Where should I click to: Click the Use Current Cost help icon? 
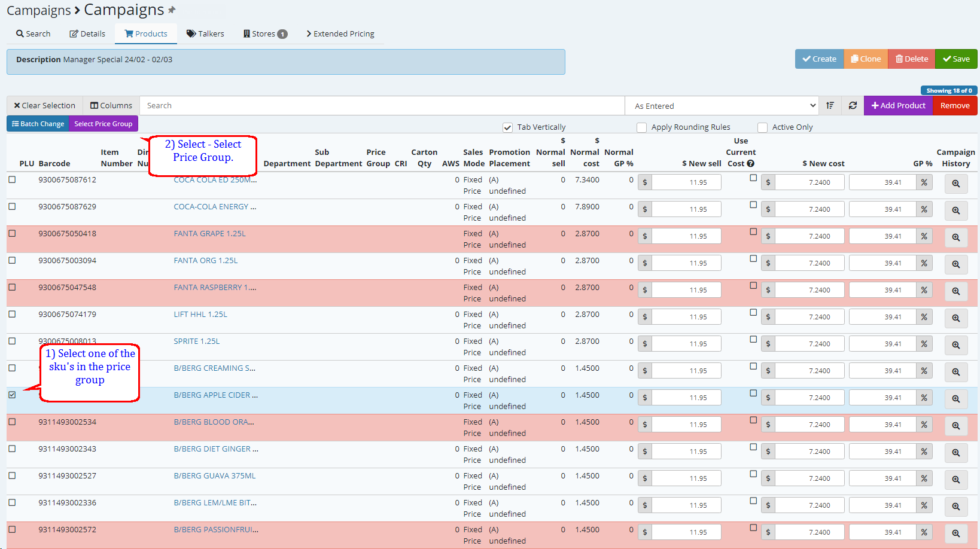(750, 163)
